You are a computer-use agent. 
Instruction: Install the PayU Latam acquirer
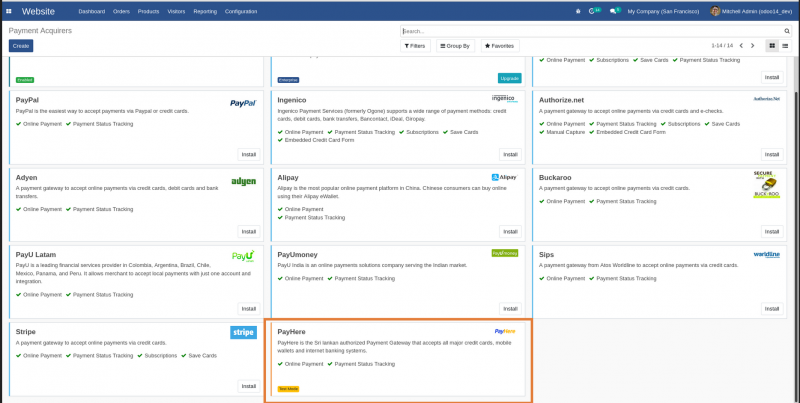[249, 309]
